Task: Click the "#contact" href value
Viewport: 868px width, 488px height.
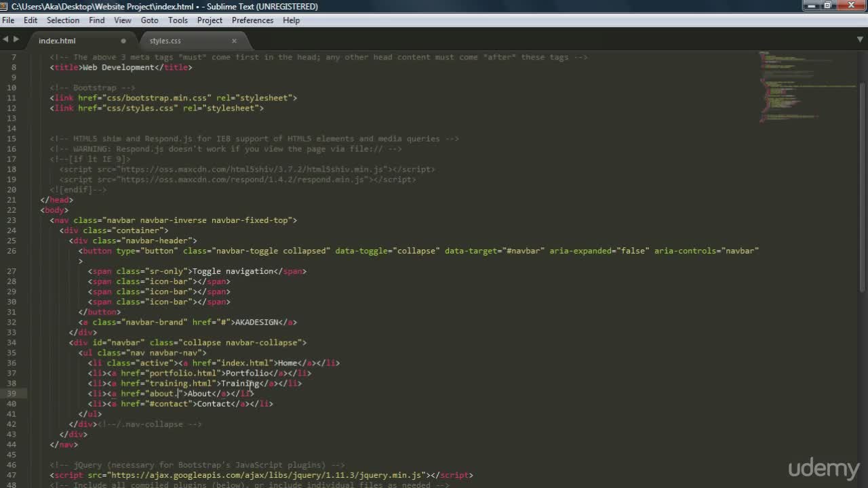Action: tap(169, 403)
